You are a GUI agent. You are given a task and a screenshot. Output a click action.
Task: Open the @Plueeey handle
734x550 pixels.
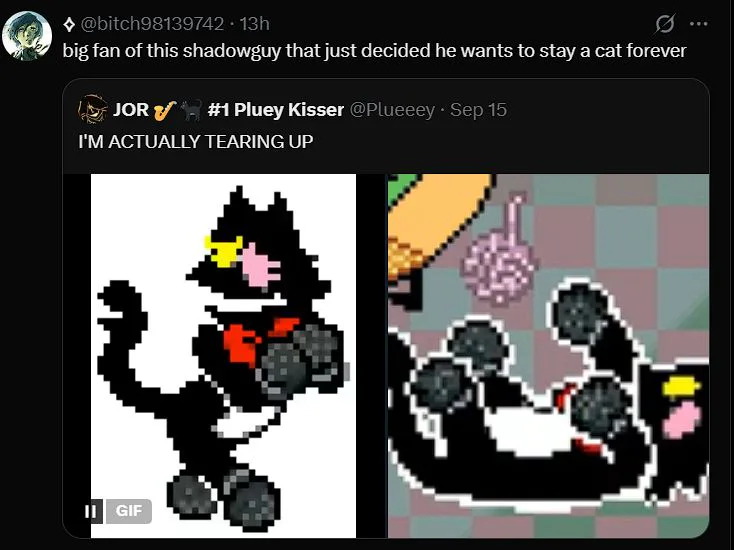click(392, 110)
